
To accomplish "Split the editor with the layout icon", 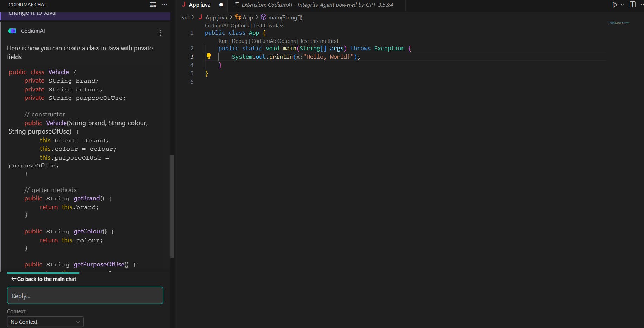I will [632, 5].
